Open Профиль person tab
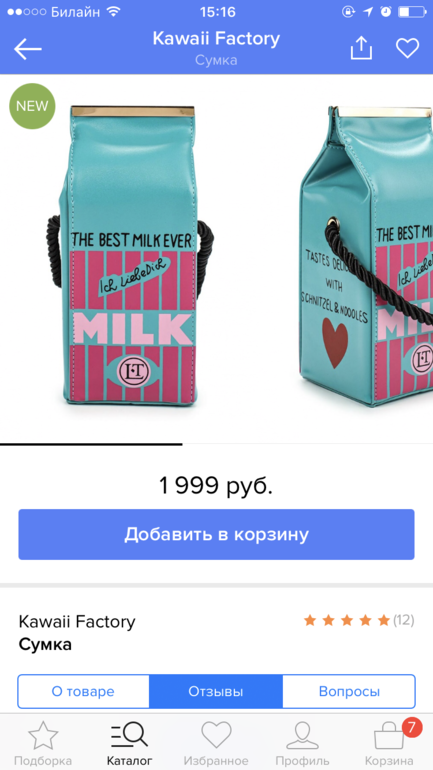The height and width of the screenshot is (770, 433). click(302, 743)
